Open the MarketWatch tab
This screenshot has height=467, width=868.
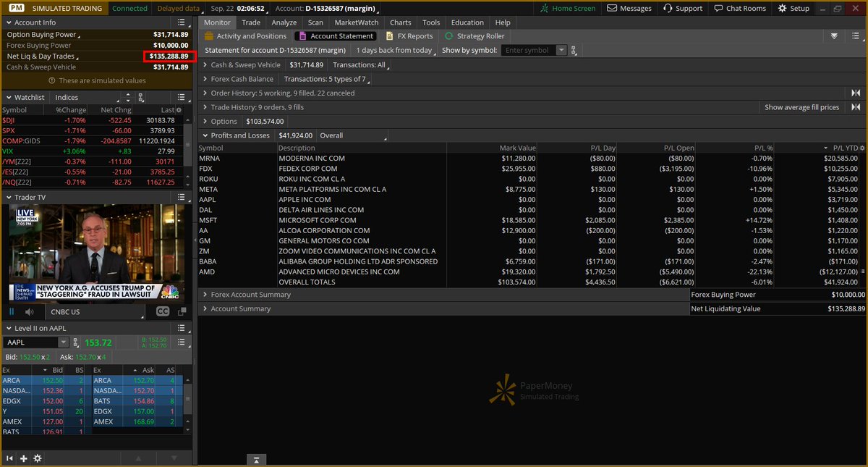pos(357,22)
